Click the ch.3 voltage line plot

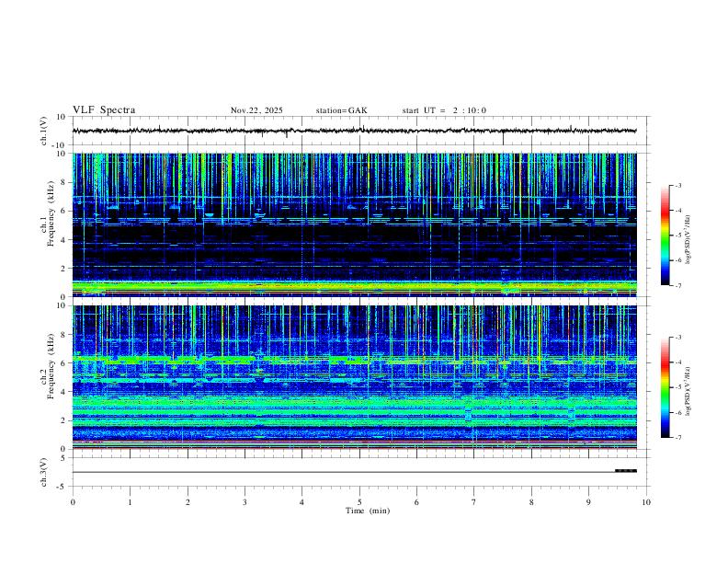point(354,472)
